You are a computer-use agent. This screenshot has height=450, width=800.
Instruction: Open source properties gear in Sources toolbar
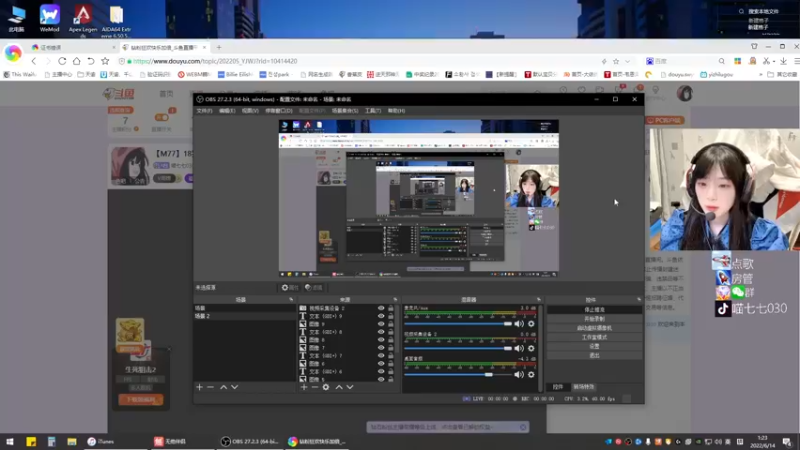pos(326,387)
